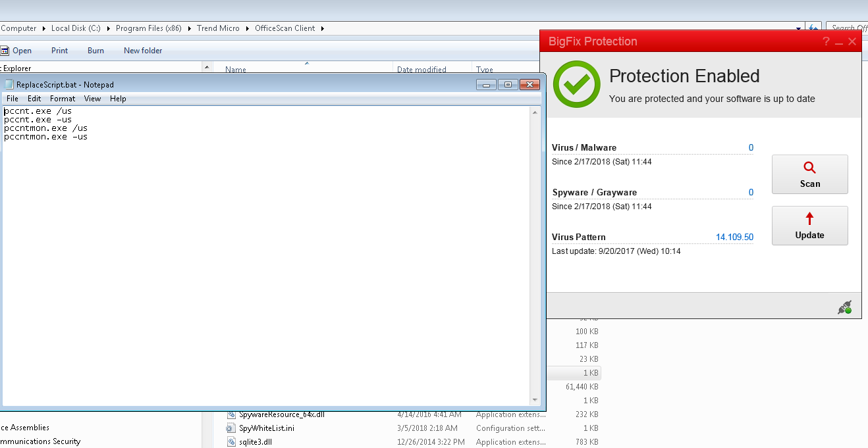This screenshot has width=868, height=448.
Task: Click 'Last update: 9/20/2017 (Wed) 10:14' text
Action: click(616, 251)
